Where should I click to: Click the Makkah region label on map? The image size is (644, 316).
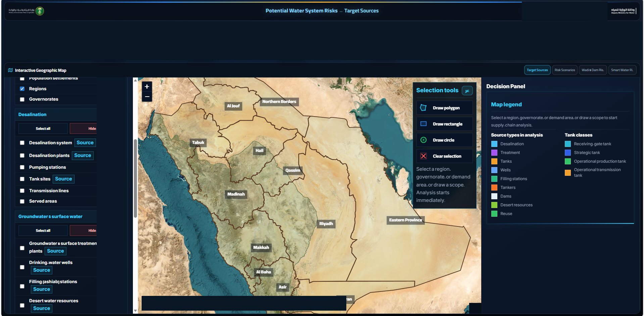coord(261,248)
